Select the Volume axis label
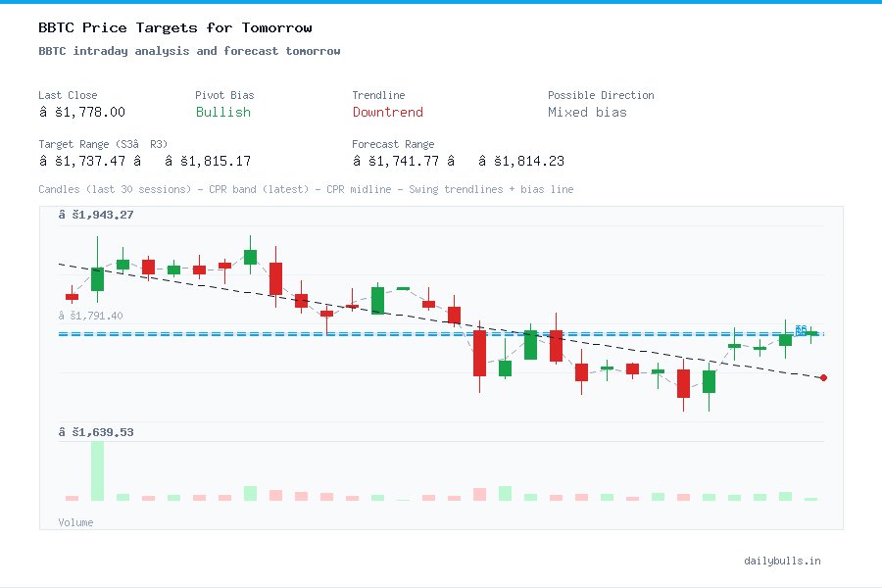The width and height of the screenshot is (882, 588). pos(75,522)
